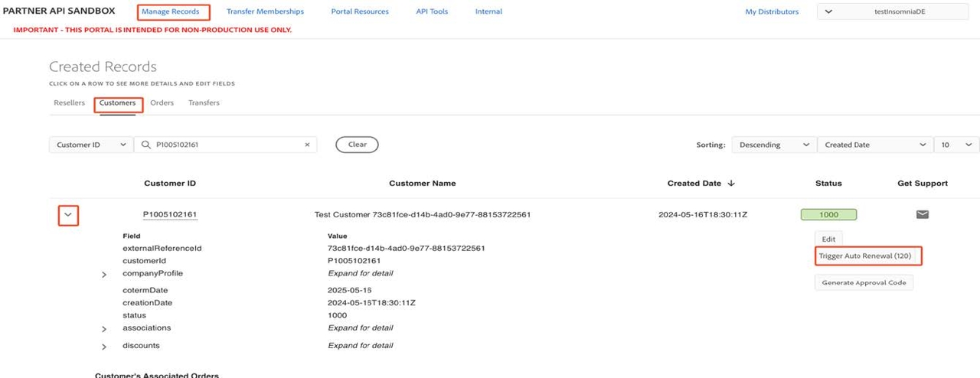Expand the associations field details
Viewport: 980px width, 378px height.
click(104, 328)
